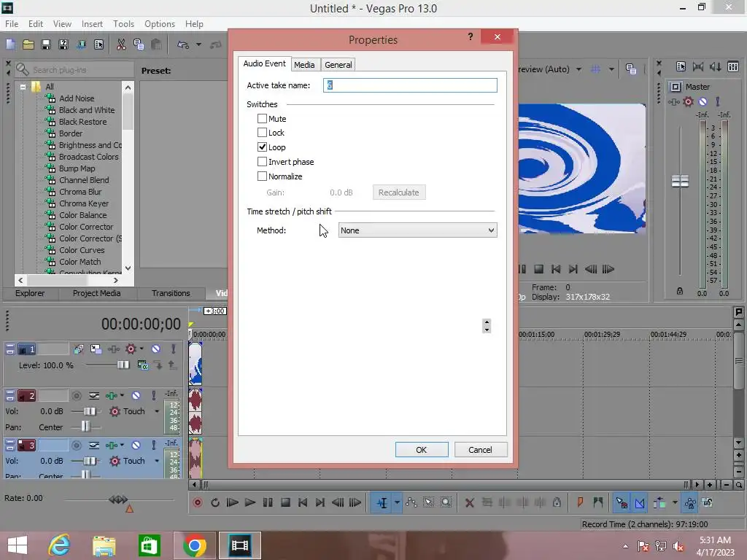Click the Master volume fader
This screenshot has height=560, width=747.
pos(680,181)
